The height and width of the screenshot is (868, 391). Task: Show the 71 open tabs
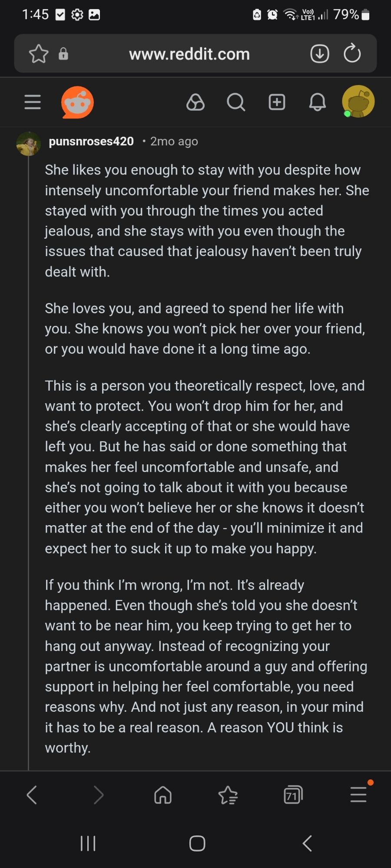(293, 795)
